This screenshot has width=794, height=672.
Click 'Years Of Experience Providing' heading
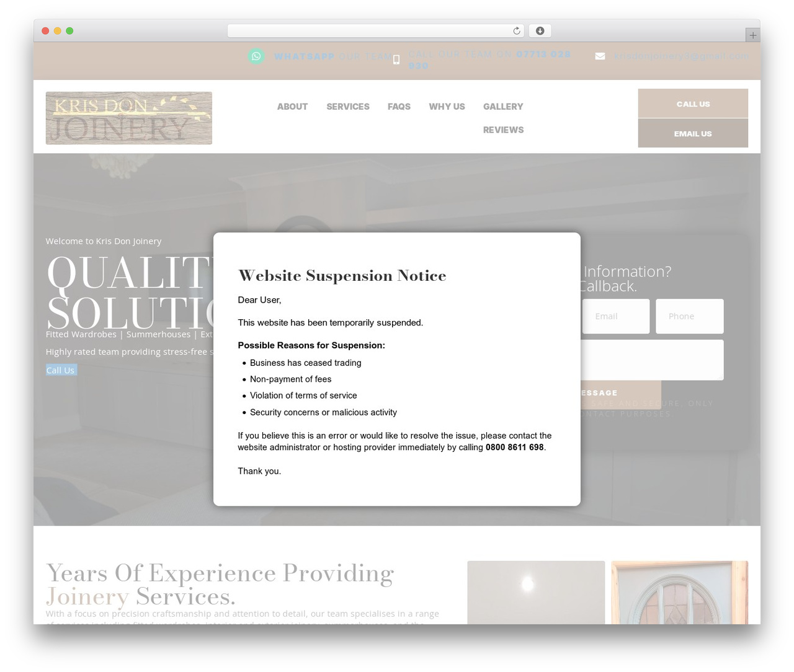point(220,573)
